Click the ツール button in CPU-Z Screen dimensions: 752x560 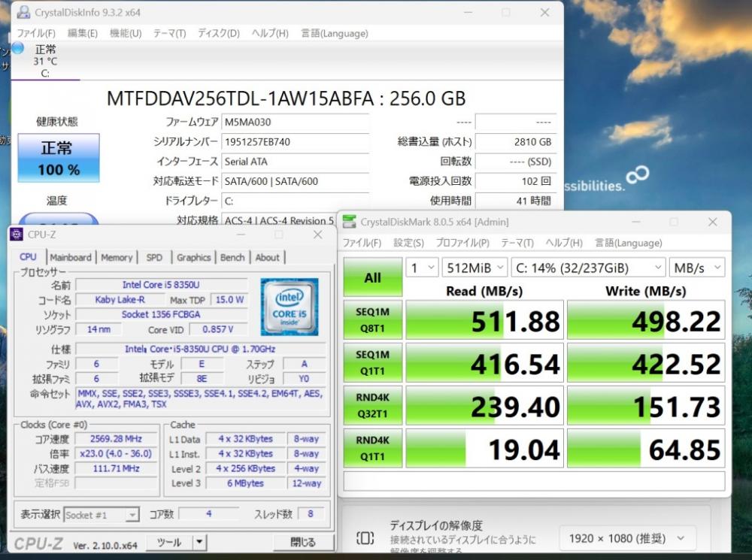pyautogui.click(x=168, y=543)
